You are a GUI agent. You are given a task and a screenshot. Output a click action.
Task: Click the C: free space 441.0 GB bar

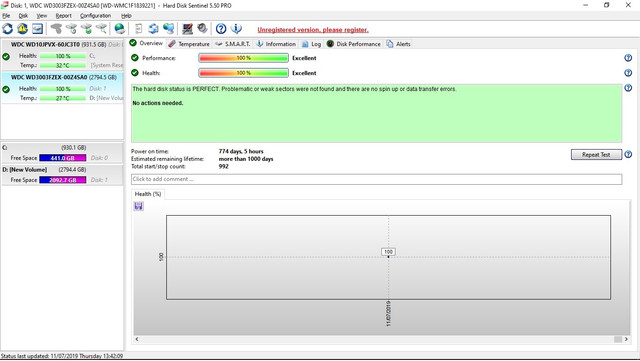coord(62,158)
